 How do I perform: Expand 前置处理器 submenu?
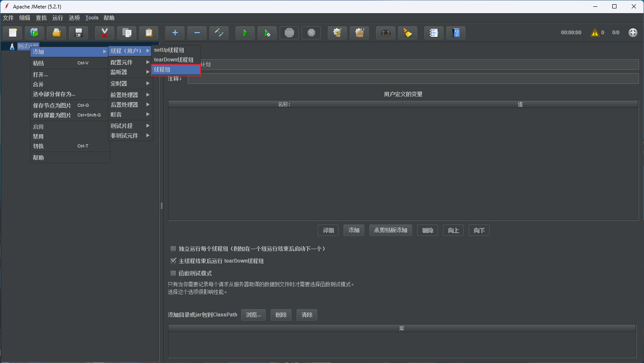pyautogui.click(x=130, y=95)
